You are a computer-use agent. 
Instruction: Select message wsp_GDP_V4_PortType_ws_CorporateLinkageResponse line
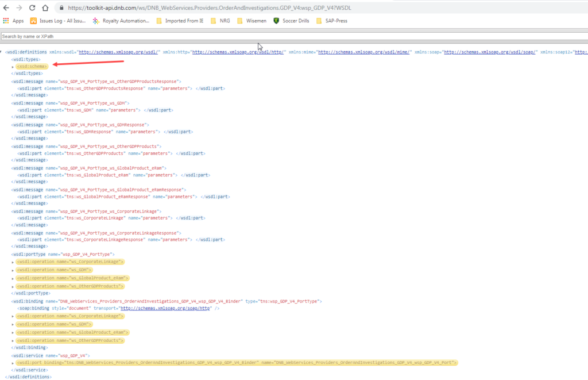coord(96,233)
